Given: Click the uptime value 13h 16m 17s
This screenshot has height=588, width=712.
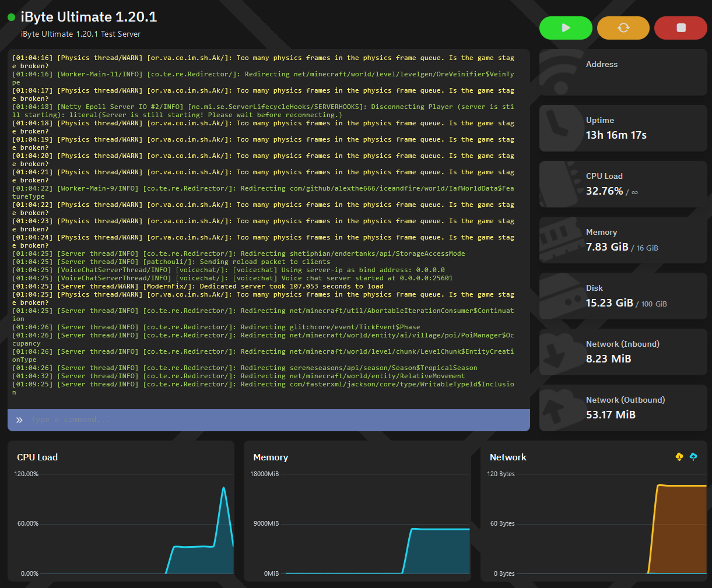Looking at the screenshot, I should pos(616,135).
